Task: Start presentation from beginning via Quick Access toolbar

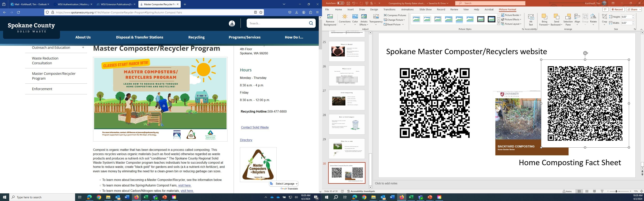Action: [367, 3]
